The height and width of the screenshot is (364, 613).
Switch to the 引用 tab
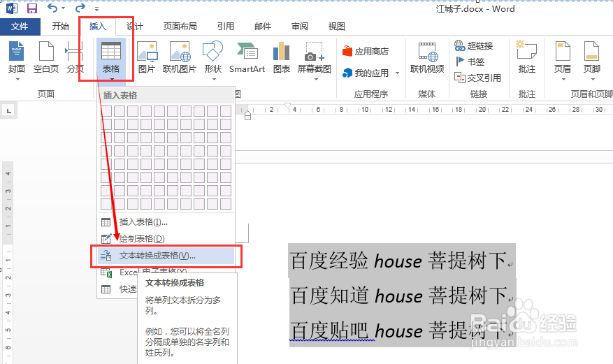(226, 26)
